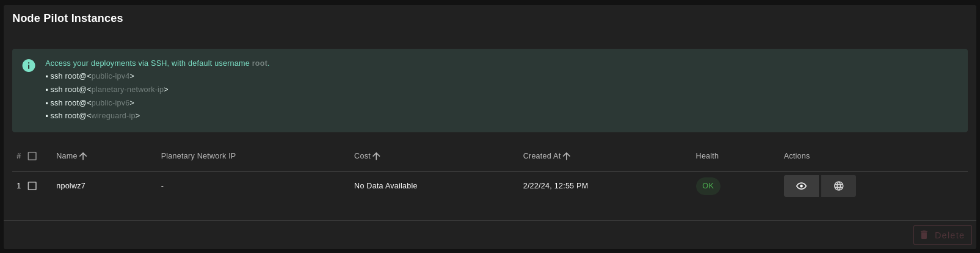Open the globe visit button for npolwz7

click(838, 186)
